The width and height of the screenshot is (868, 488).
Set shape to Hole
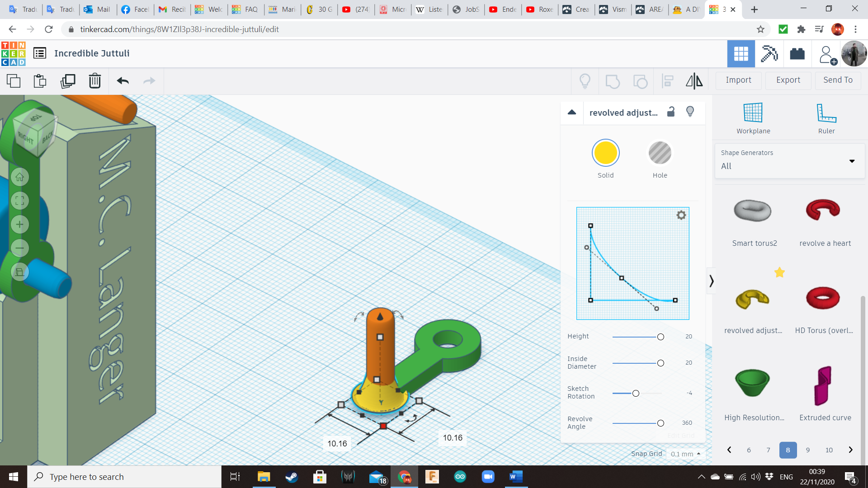tap(660, 153)
